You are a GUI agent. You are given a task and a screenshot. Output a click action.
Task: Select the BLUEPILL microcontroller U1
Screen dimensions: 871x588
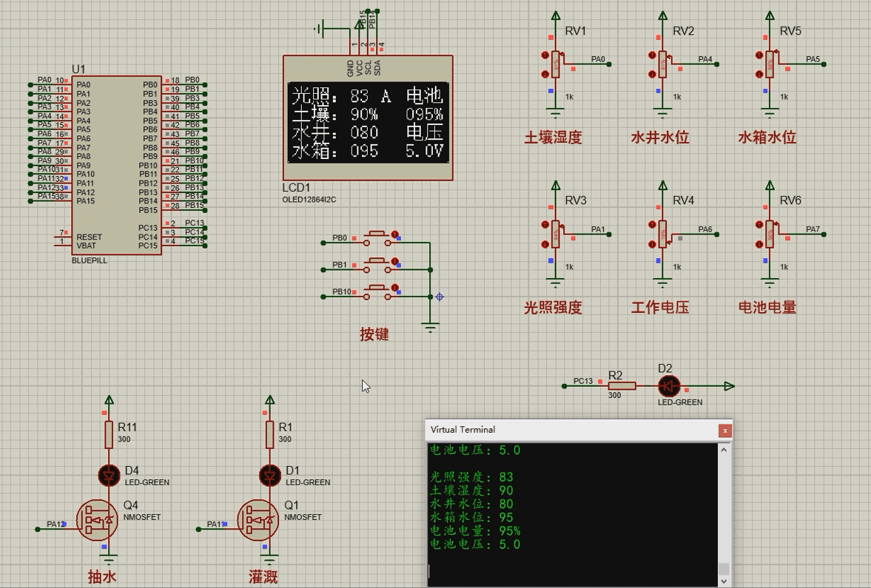[x=116, y=164]
